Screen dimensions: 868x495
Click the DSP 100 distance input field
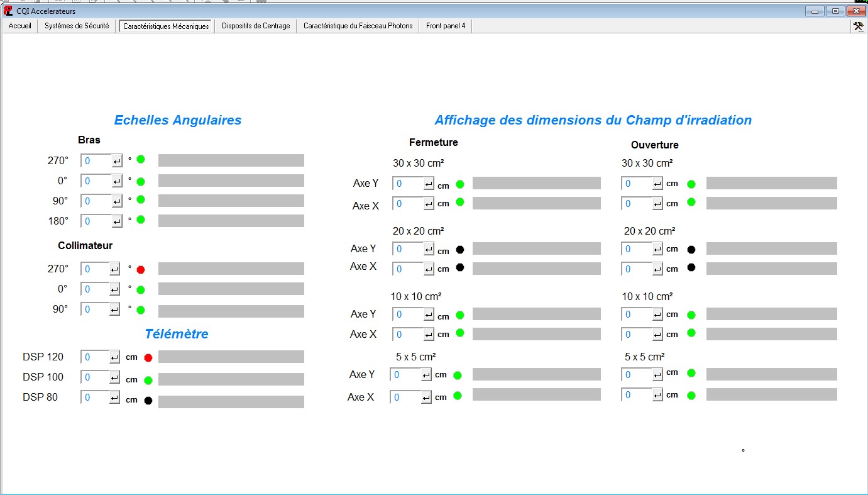95,377
